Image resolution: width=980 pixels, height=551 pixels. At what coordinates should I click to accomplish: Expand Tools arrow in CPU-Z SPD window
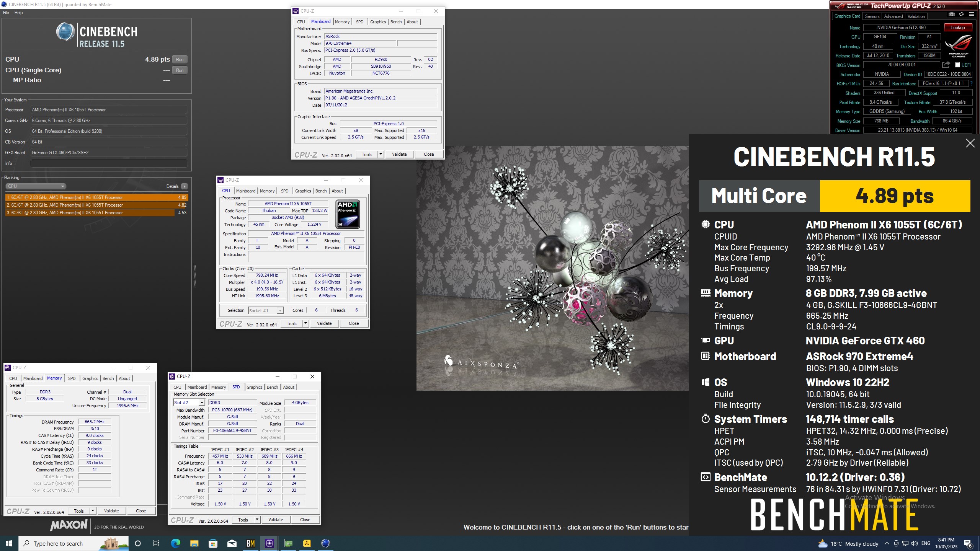pos(257,520)
